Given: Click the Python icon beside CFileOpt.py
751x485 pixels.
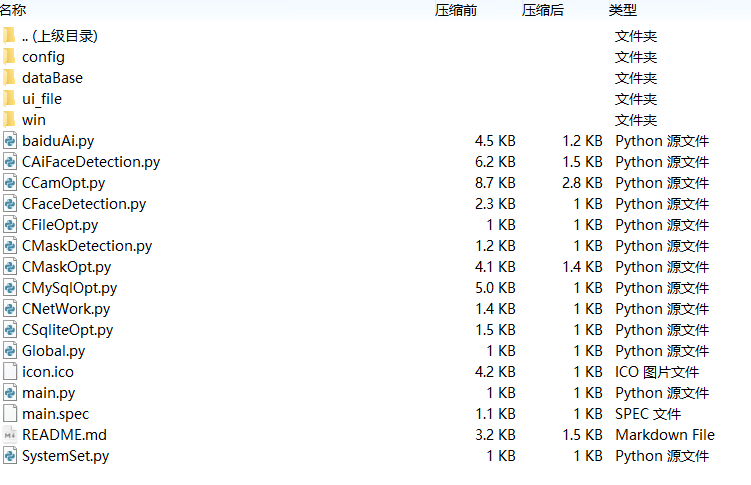Looking at the screenshot, I should (10, 225).
